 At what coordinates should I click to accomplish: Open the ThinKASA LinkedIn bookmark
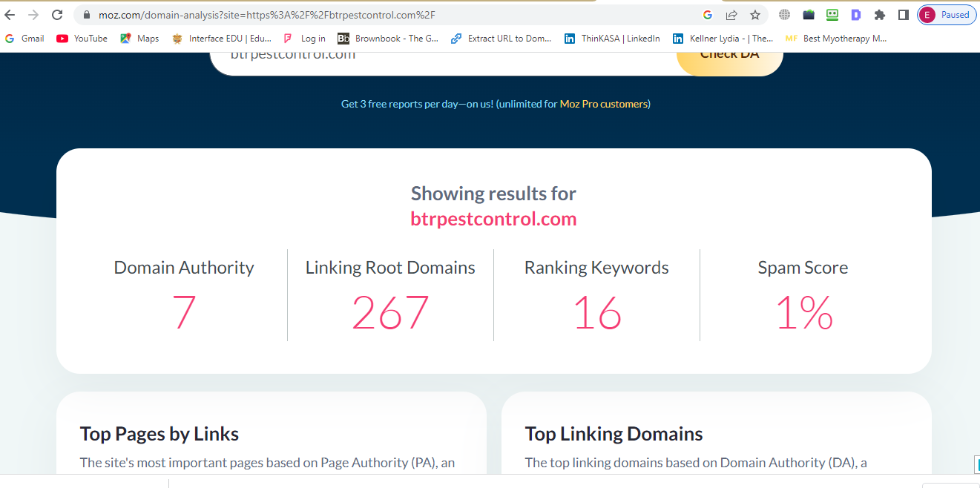coord(612,39)
